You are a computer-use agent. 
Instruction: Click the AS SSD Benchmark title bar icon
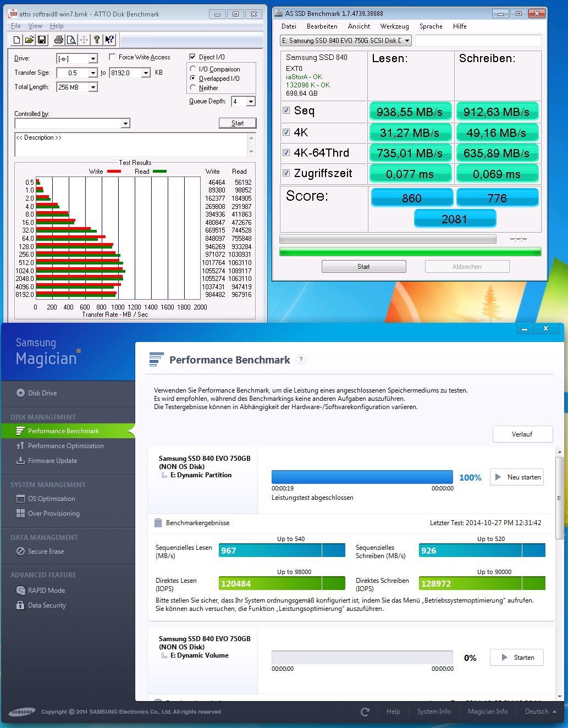click(x=279, y=13)
